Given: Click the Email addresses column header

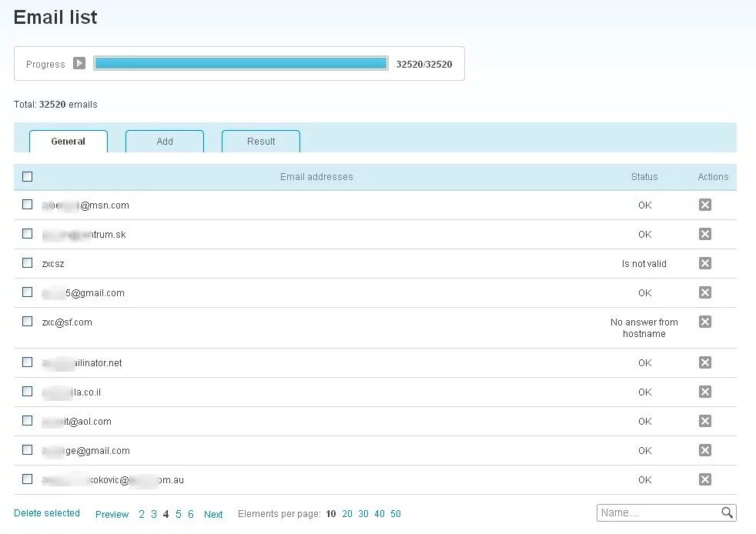Looking at the screenshot, I should tap(316, 177).
